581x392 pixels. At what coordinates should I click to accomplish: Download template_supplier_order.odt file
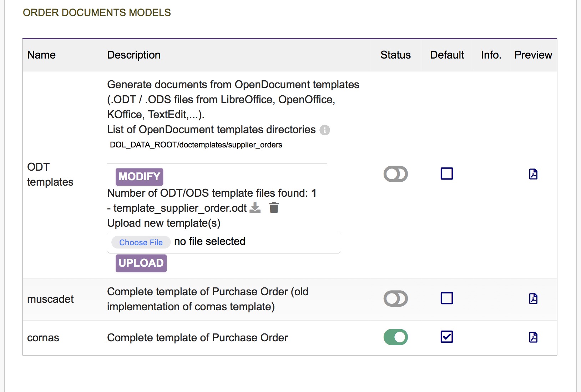click(255, 208)
